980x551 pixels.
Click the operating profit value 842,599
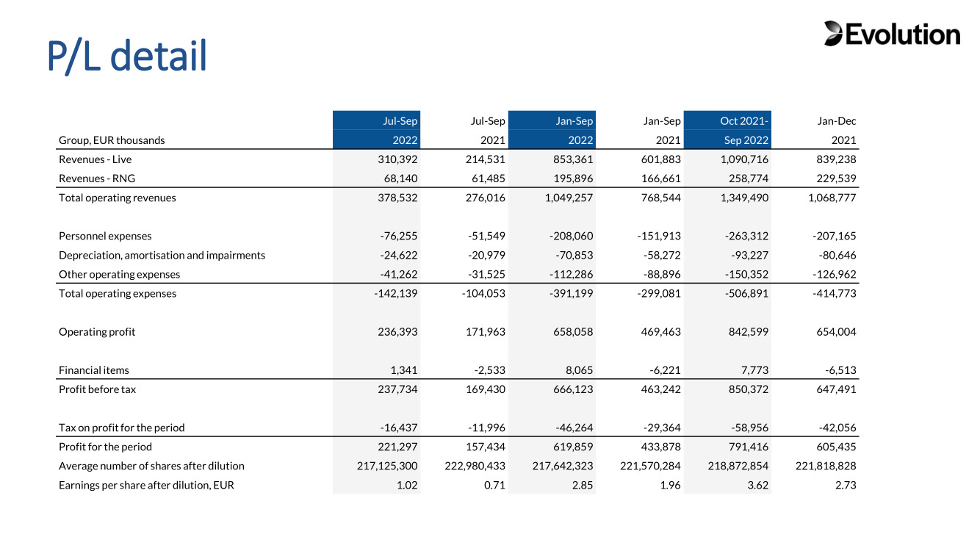point(749,331)
